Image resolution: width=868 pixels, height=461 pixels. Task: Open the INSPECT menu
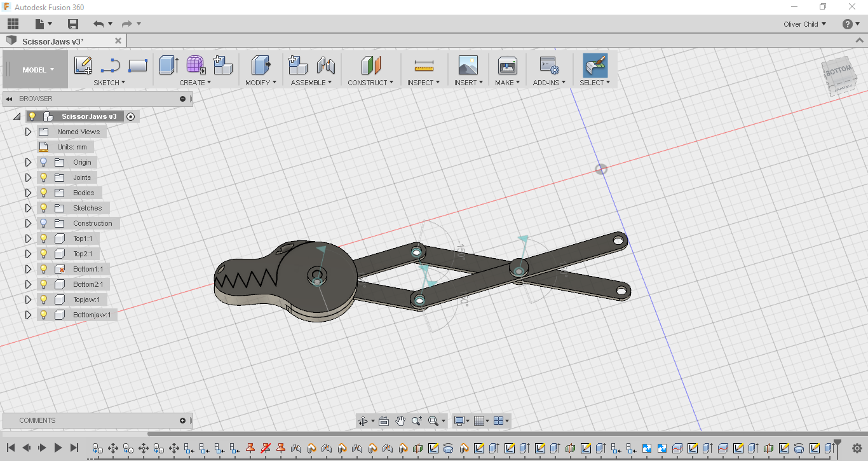tap(423, 83)
